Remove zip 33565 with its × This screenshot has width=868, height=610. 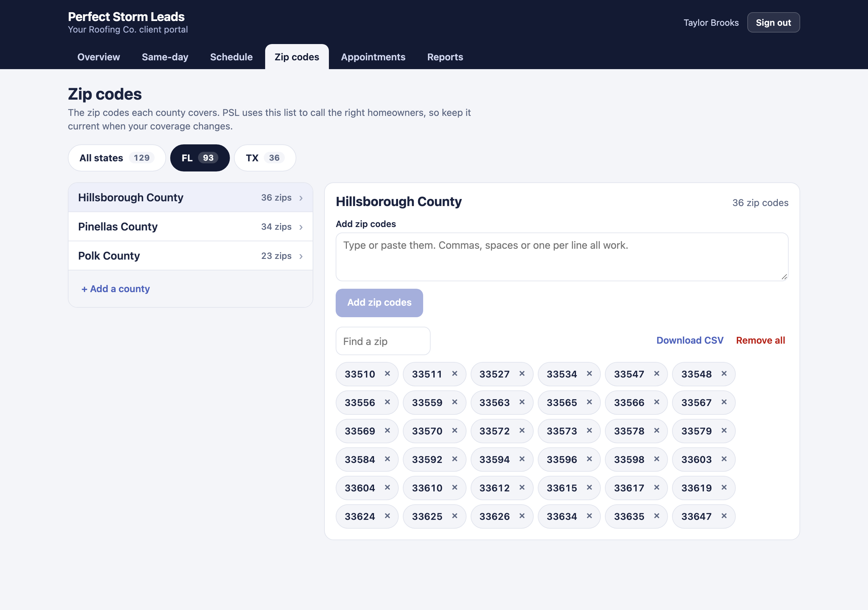[x=589, y=402]
